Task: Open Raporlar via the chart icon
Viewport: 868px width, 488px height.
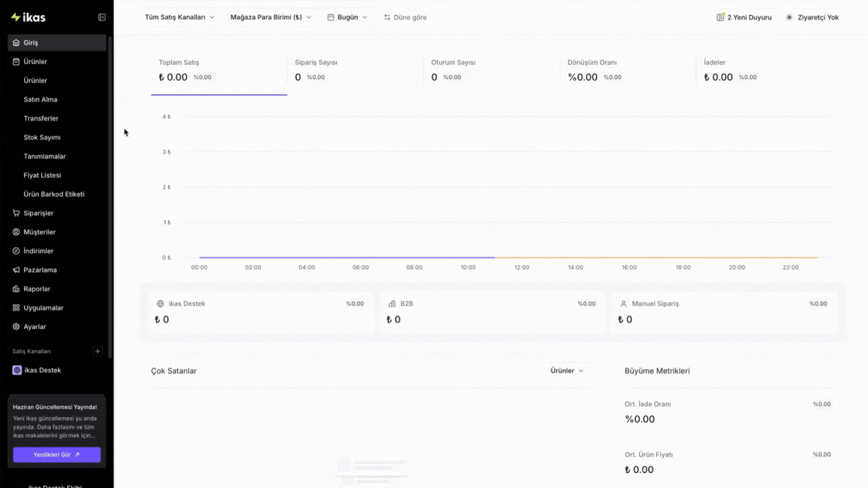Action: click(16, 289)
